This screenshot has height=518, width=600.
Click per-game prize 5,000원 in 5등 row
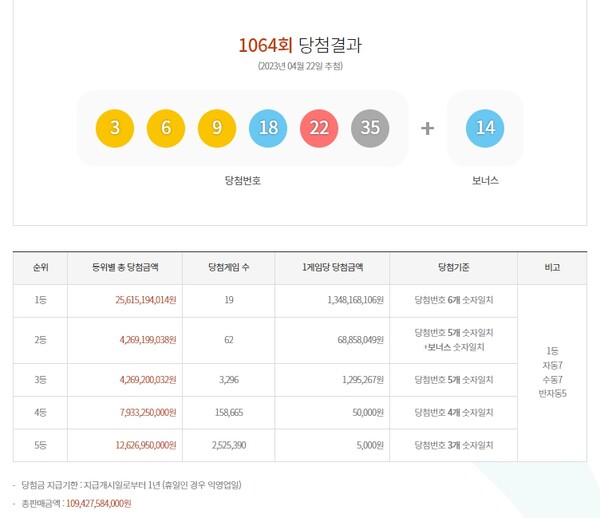[370, 445]
